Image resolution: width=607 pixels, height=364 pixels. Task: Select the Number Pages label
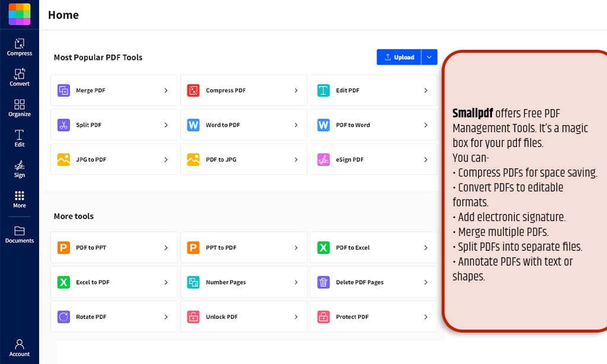tap(226, 282)
